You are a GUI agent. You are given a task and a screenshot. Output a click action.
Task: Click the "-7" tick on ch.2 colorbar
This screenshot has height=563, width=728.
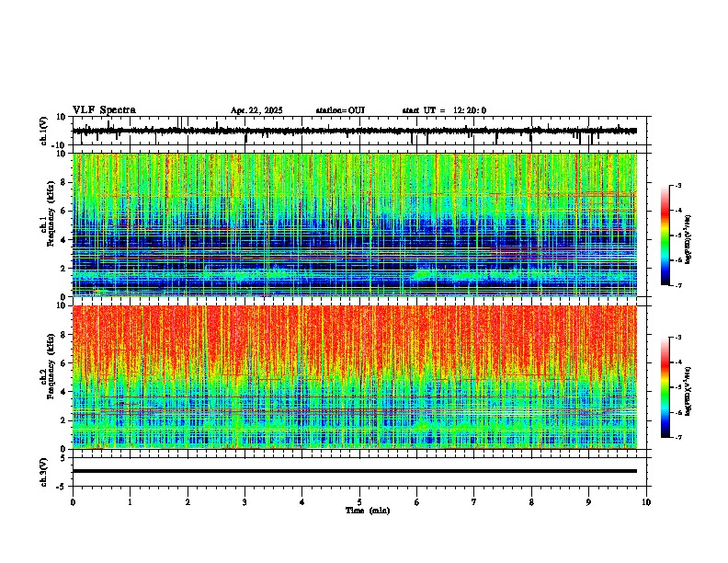[677, 437]
